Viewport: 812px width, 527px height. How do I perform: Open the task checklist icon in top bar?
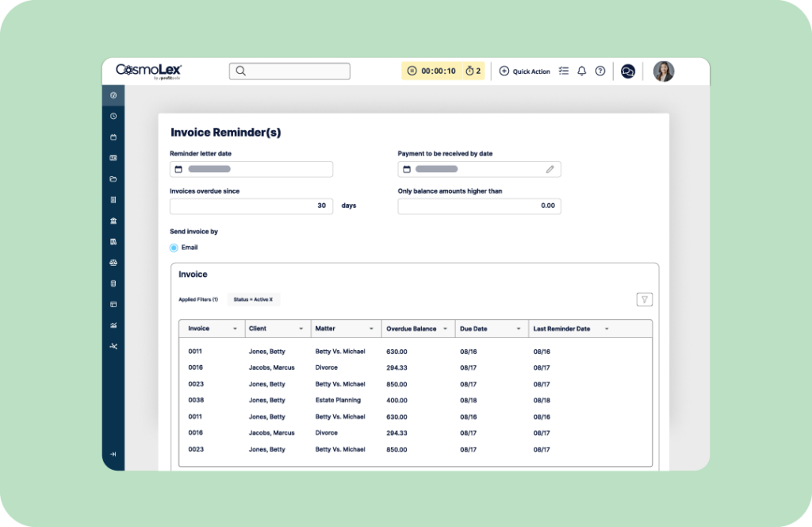[564, 71]
